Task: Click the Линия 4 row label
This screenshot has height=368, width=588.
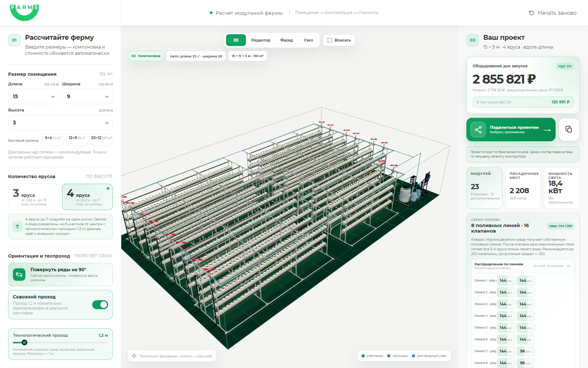Action: (485, 316)
